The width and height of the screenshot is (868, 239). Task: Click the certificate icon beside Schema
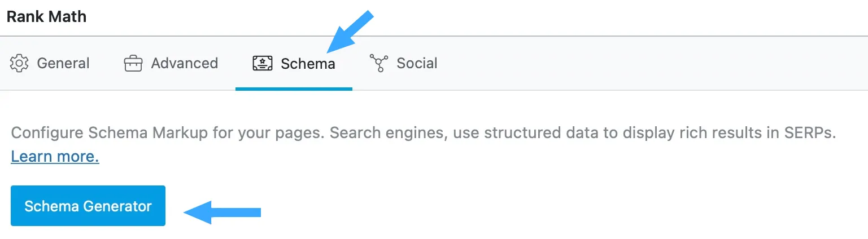click(263, 63)
